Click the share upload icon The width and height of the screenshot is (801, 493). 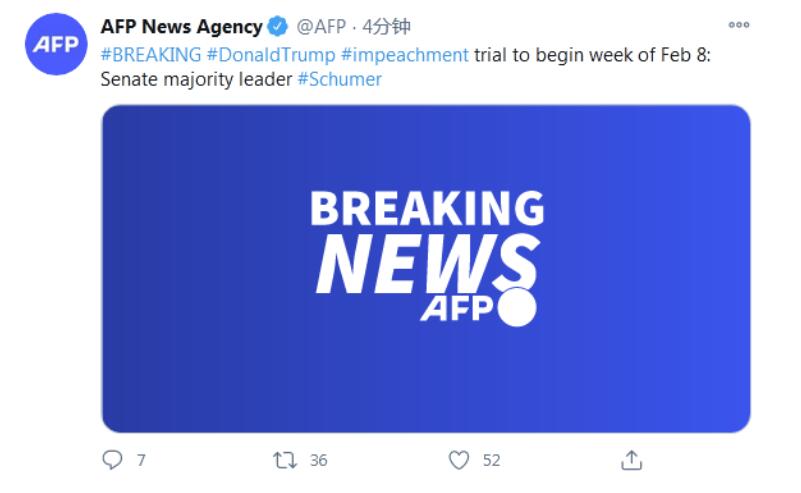point(631,460)
